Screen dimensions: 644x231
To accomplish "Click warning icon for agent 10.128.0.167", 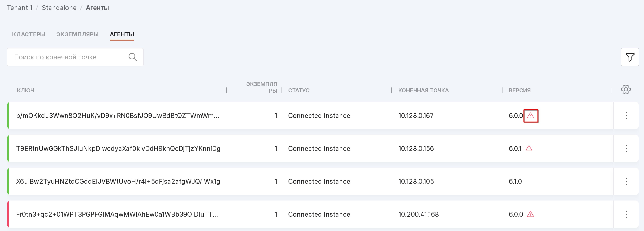I will pyautogui.click(x=530, y=116).
